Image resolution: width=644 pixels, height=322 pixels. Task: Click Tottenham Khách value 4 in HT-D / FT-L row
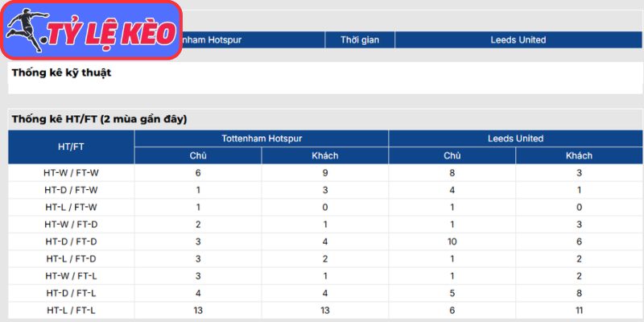tap(325, 293)
